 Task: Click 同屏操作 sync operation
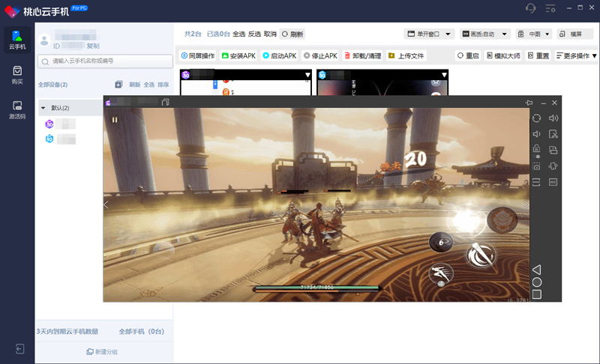(x=198, y=55)
